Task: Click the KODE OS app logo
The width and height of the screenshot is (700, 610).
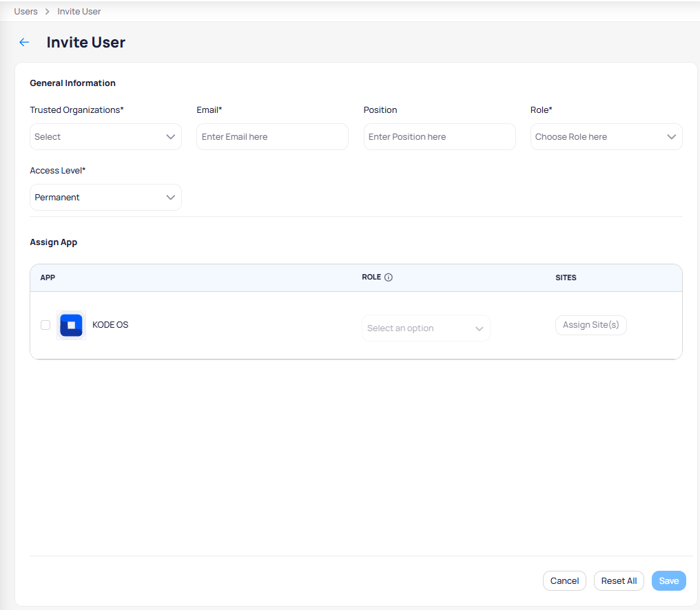Action: point(72,325)
